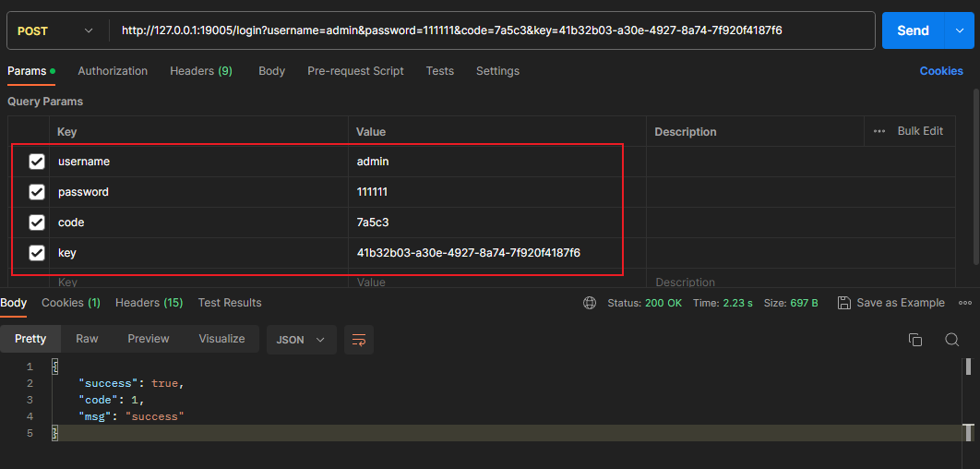The image size is (980, 469).
Task: Open the response Headers (15) tab
Action: (x=149, y=303)
